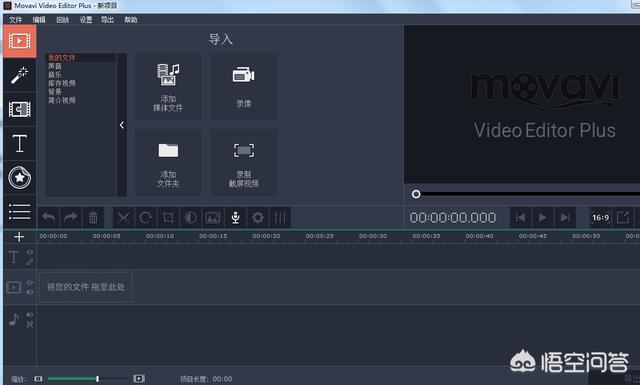This screenshot has height=385, width=640.
Task: Open the Filters magic wand tab
Action: coord(19,76)
